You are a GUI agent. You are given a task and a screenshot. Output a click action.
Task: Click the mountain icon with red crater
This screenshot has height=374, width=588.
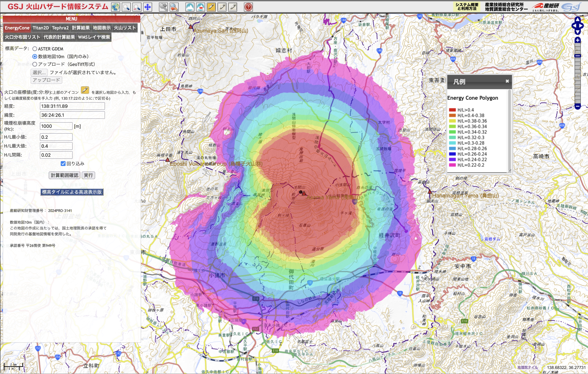[200, 7]
